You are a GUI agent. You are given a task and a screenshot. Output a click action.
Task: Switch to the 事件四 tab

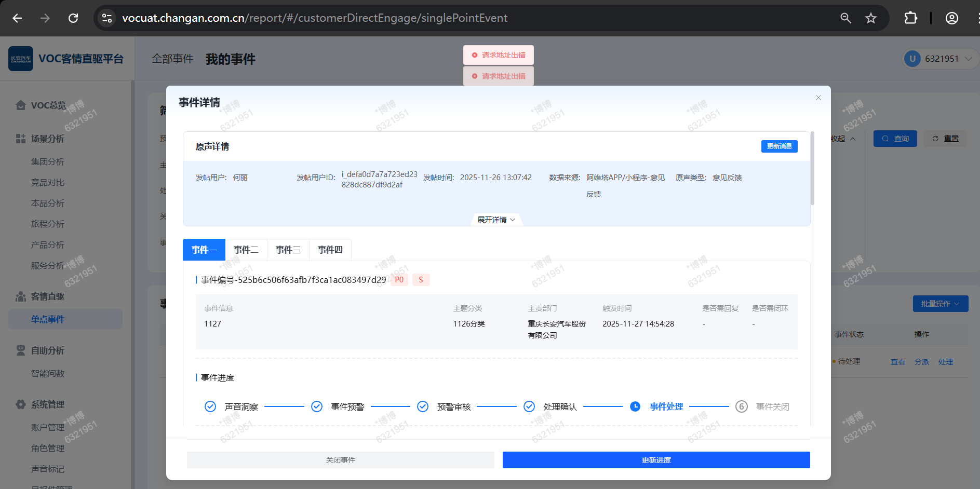330,250
